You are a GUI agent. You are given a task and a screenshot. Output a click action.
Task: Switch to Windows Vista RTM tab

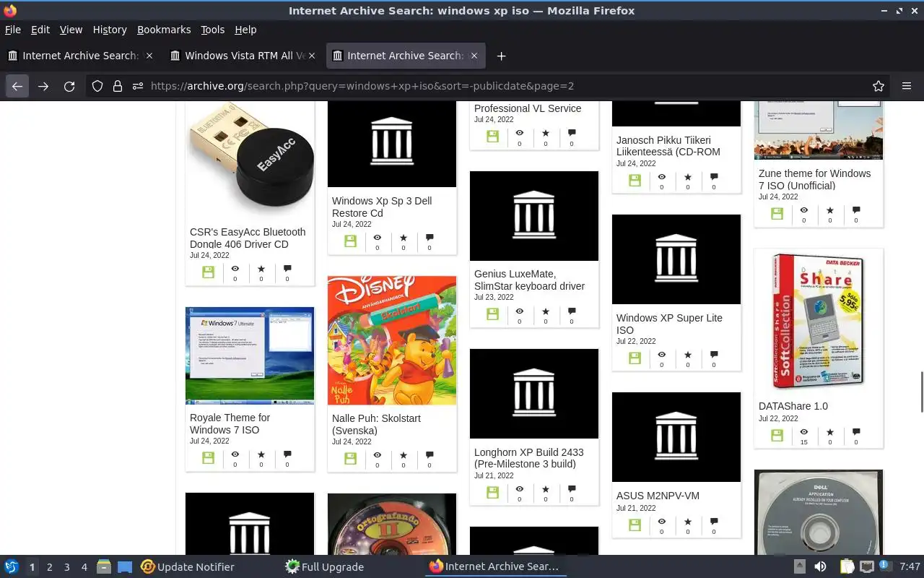pos(243,56)
